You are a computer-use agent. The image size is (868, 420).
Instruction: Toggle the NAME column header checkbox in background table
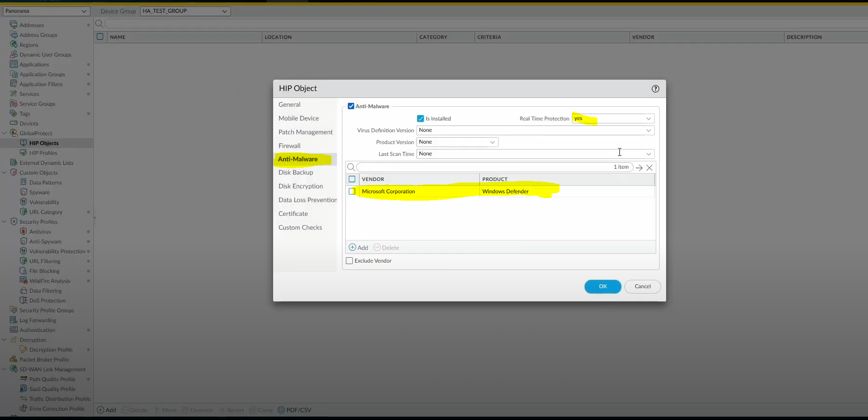point(100,36)
